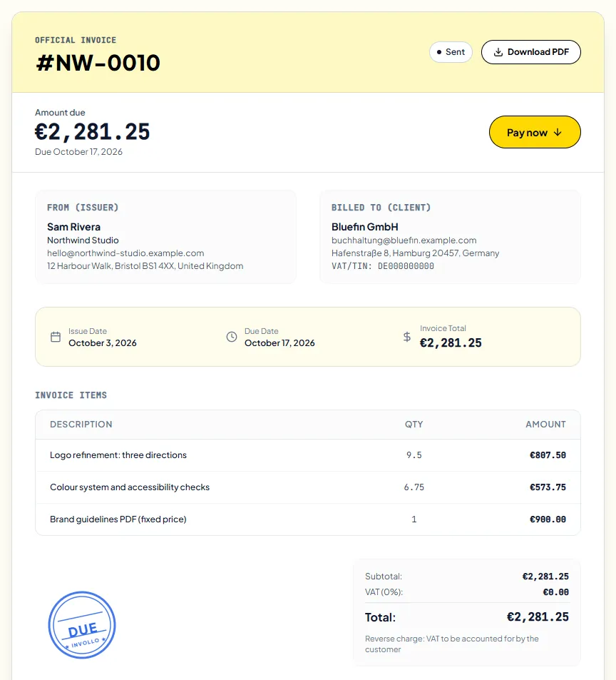Click hello@northwind-studio.example.com email

click(x=125, y=253)
